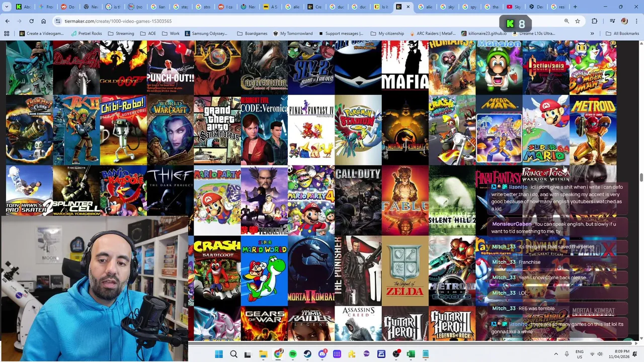
Task: Open the All Bookmarks folder
Action: point(622,34)
